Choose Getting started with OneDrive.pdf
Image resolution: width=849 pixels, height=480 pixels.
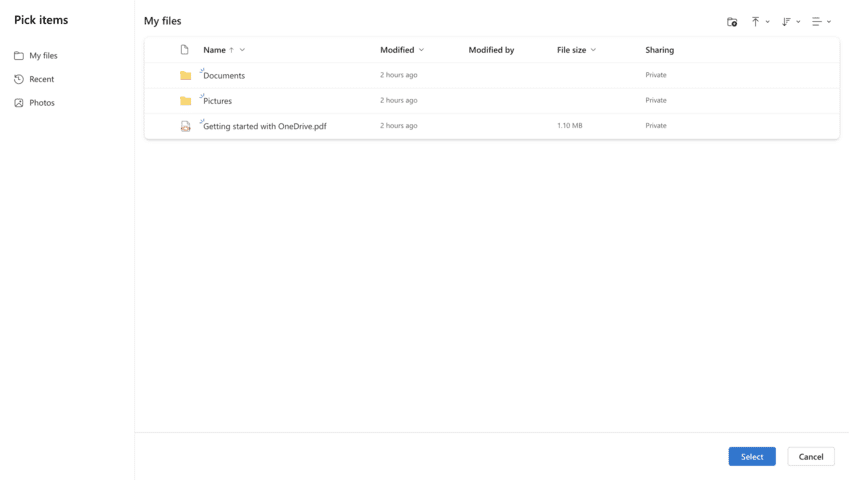tap(265, 127)
